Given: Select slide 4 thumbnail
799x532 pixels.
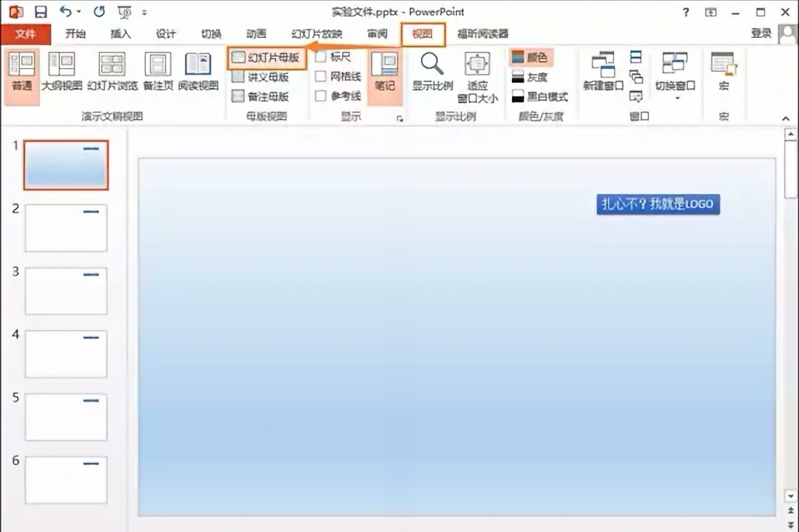Looking at the screenshot, I should tap(67, 354).
